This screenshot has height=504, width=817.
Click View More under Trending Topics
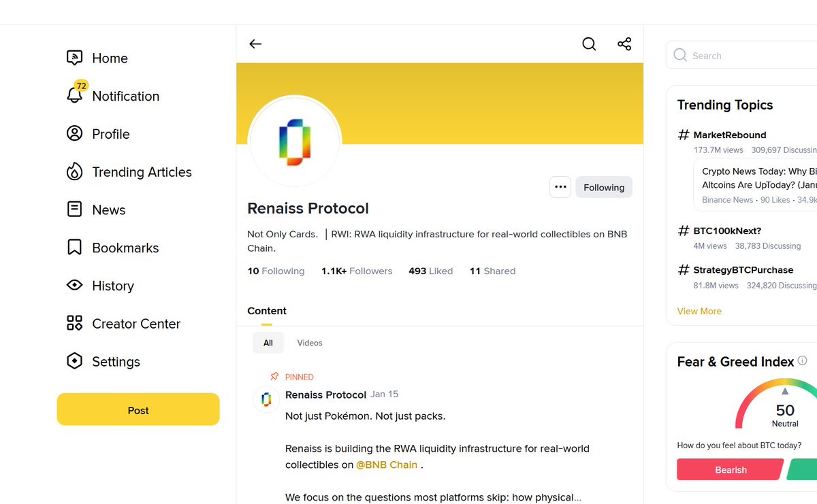(x=699, y=311)
